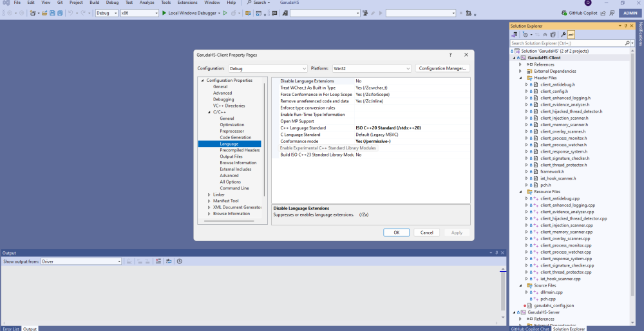
Task: Collapse Header Files folder in Solution Explorer
Action: 520,78
